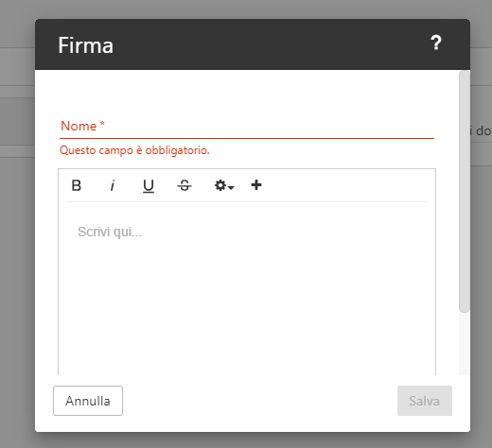Click the red Nome label asterisk
The height and width of the screenshot is (448, 492).
pos(102,124)
